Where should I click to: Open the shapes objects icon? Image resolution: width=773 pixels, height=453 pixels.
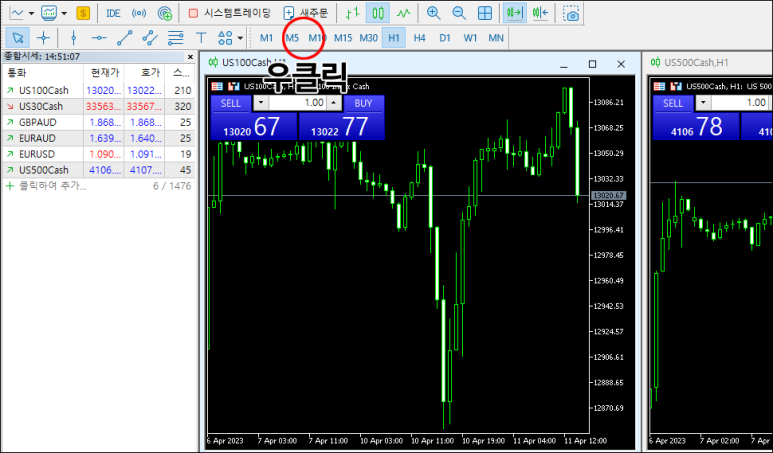225,37
